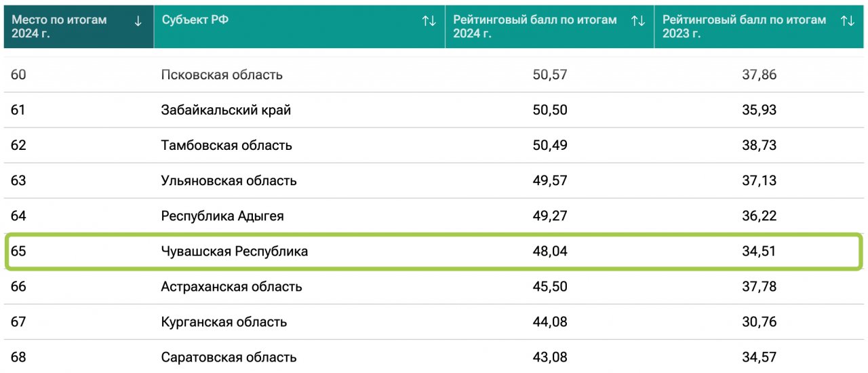Click Ульяновская область cell

(229, 181)
